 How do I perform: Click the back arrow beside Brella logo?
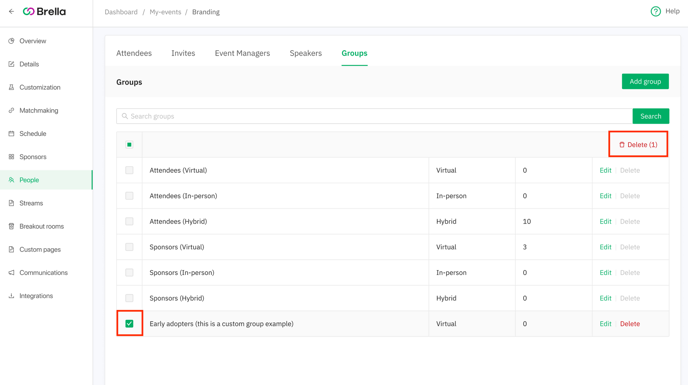click(x=11, y=12)
